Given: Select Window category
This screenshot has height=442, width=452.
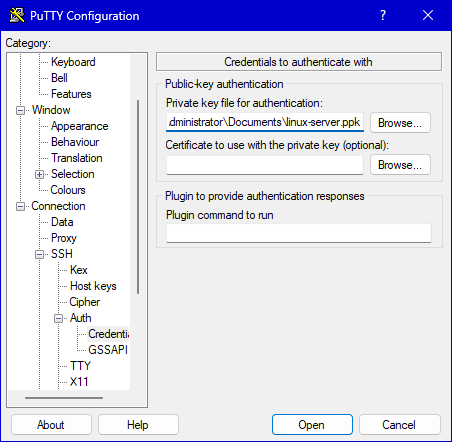Looking at the screenshot, I should click(x=51, y=110).
